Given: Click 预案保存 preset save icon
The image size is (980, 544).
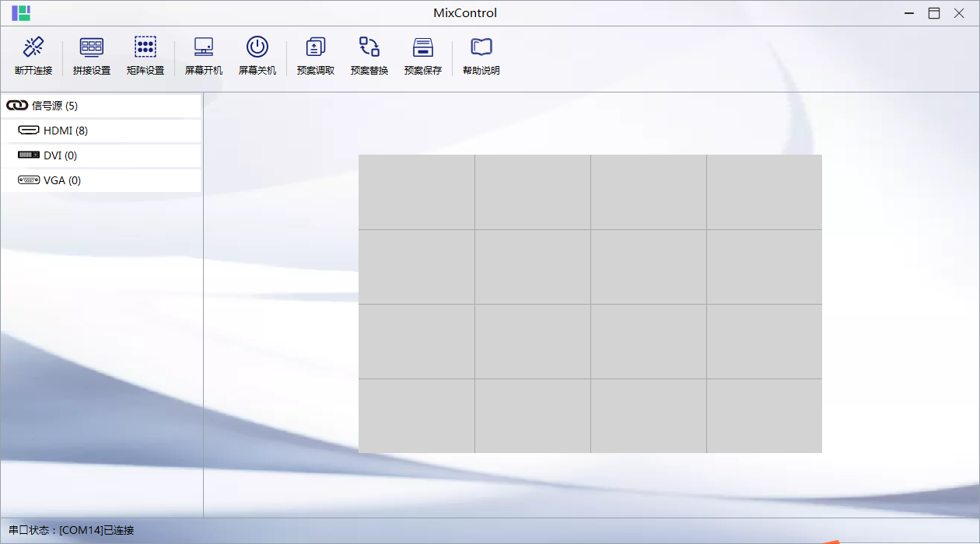Looking at the screenshot, I should click(422, 48).
